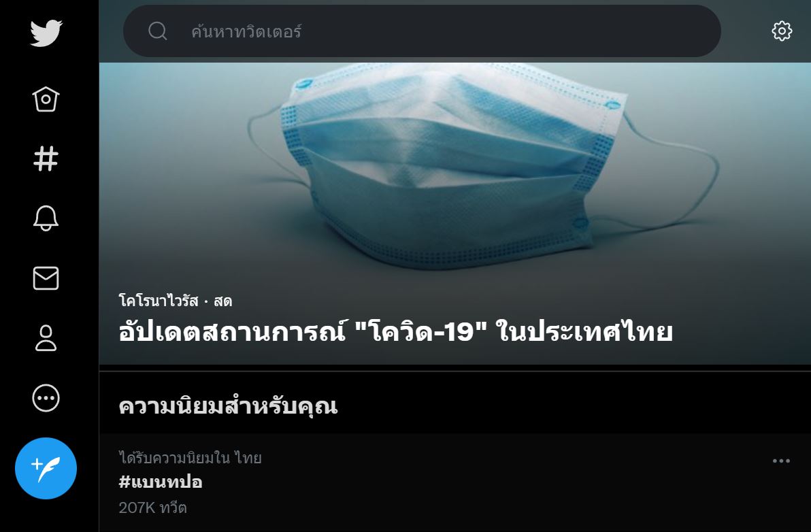Open the Explore settings gear icon
Image resolution: width=811 pixels, height=532 pixels.
[x=782, y=31]
